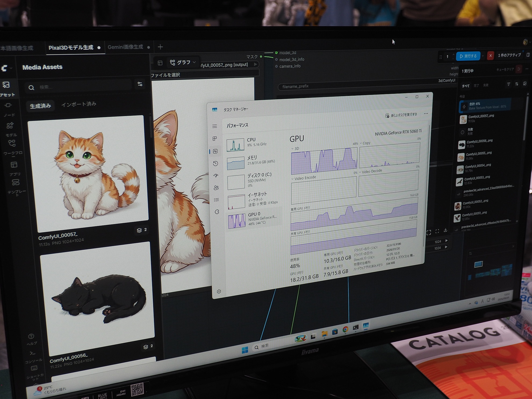Toggle the right side panel layout icon
Image resolution: width=532 pixels, height=399 pixels.
[x=528, y=55]
